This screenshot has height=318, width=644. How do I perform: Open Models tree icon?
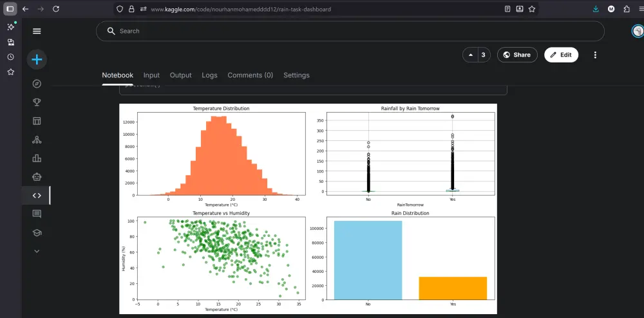[37, 140]
